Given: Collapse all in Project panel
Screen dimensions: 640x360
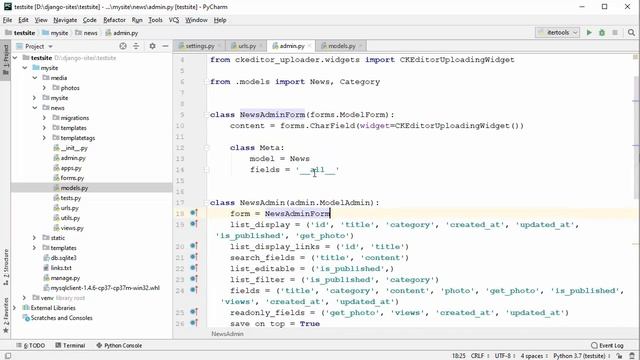Looking at the screenshot, I should [136, 46].
